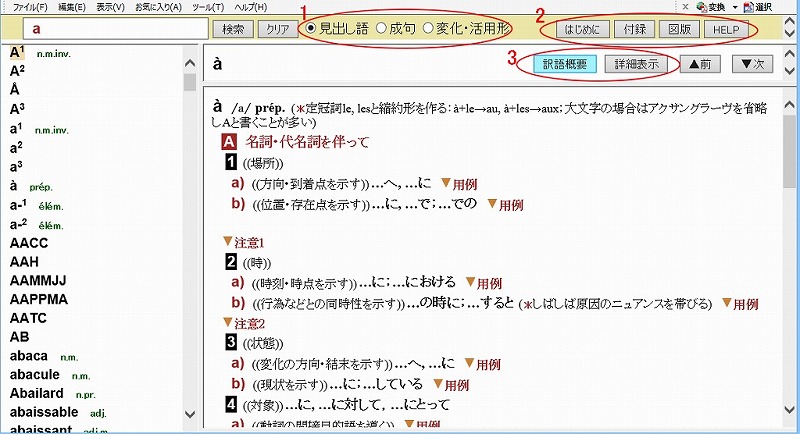The width and height of the screenshot is (800, 434).
Task: Click the クリア clear button
Action: [x=277, y=29]
